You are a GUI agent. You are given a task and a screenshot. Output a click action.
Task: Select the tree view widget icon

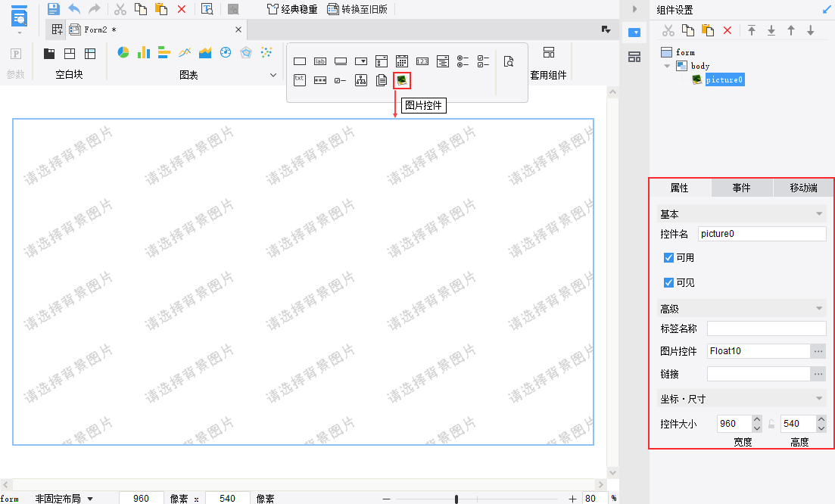click(x=361, y=80)
